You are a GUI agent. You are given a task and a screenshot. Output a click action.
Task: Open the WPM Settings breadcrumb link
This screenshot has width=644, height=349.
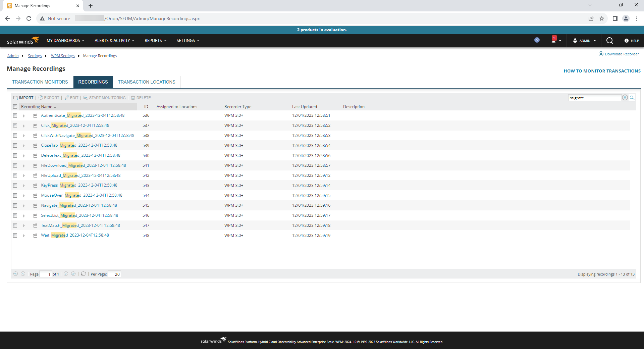click(63, 56)
